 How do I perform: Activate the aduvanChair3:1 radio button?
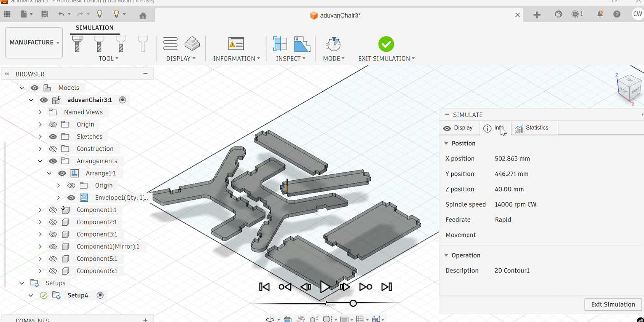[122, 100]
